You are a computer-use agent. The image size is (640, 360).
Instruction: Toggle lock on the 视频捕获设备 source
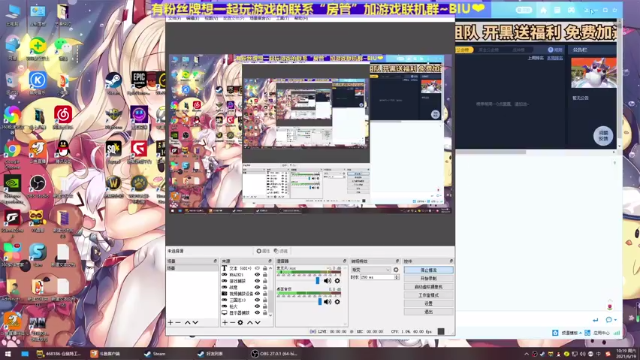click(265, 293)
